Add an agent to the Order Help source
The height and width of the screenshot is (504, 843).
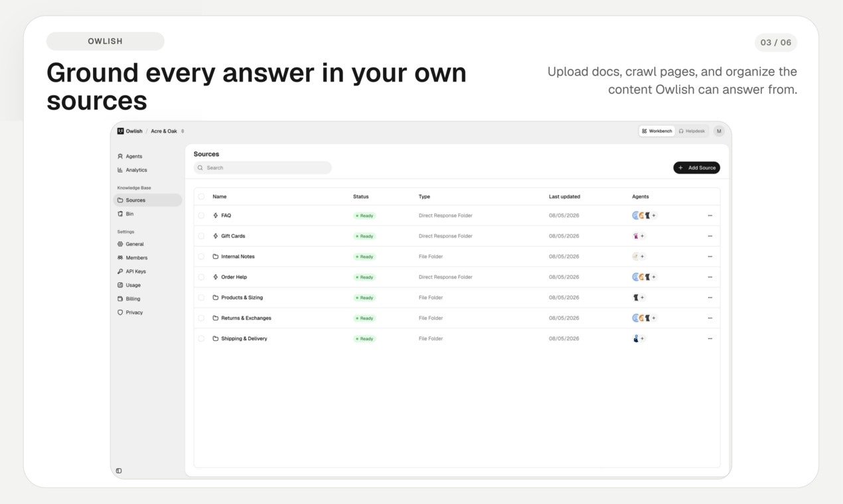(654, 277)
